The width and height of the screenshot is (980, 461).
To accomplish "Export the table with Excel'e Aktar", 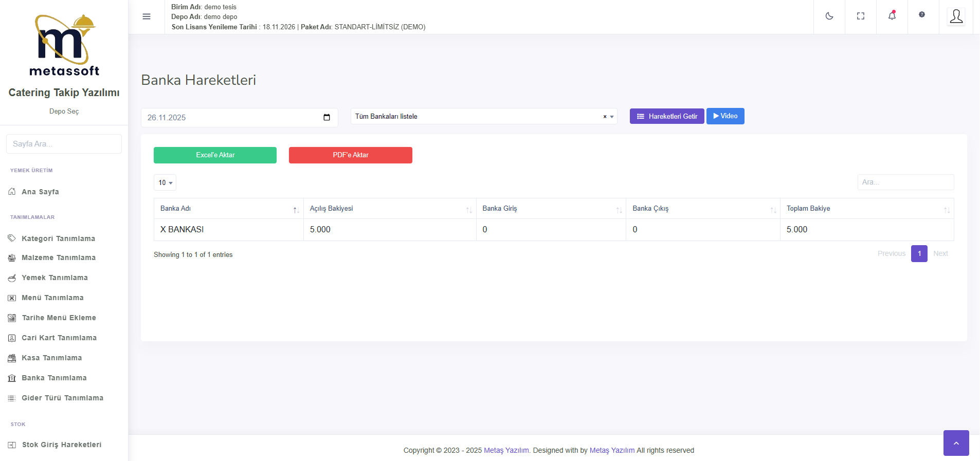I will (215, 155).
